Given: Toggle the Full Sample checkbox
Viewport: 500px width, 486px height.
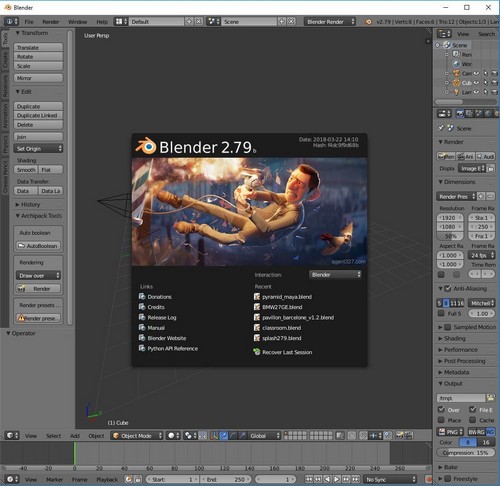Looking at the screenshot, I should [x=441, y=313].
